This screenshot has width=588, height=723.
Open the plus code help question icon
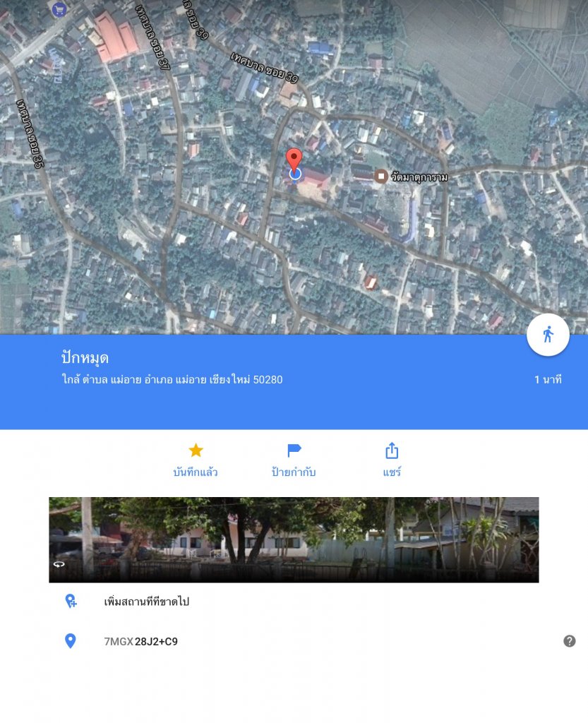(x=570, y=641)
